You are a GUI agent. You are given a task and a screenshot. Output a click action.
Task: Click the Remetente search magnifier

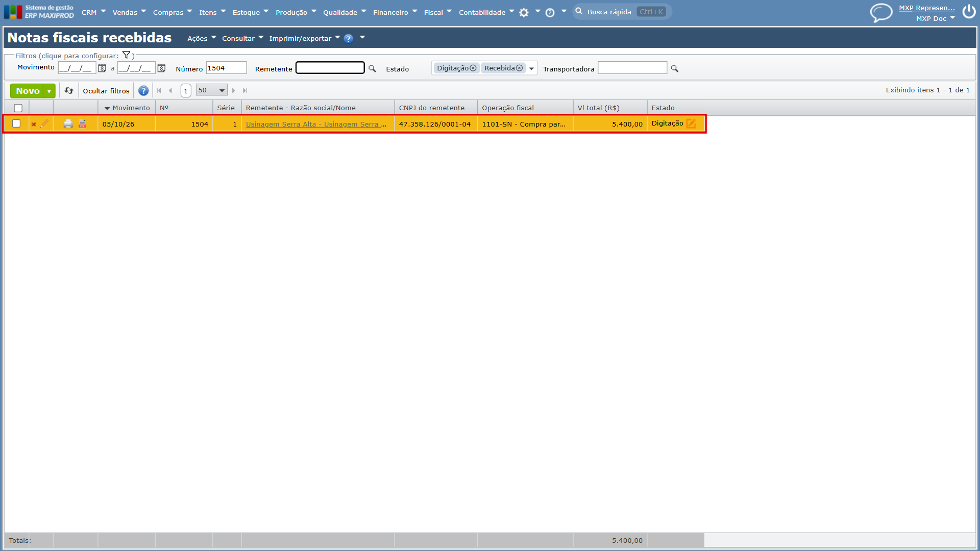(x=372, y=68)
